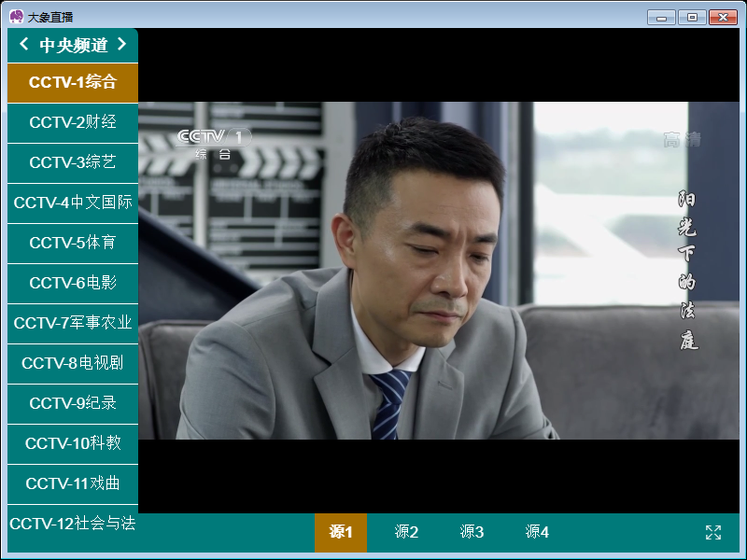Screen dimensions: 747x560
Task: Switch to CCTV-8电视剧 channel
Action: 73,363
